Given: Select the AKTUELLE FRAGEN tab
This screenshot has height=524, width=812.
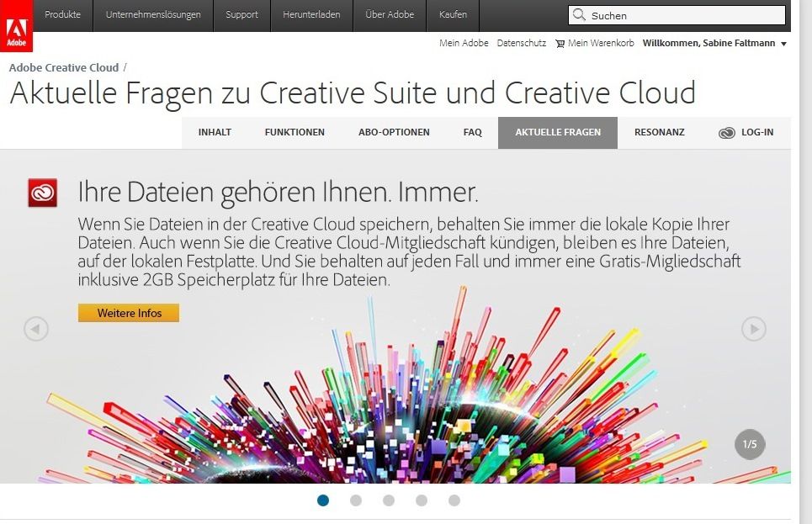Looking at the screenshot, I should 558,133.
